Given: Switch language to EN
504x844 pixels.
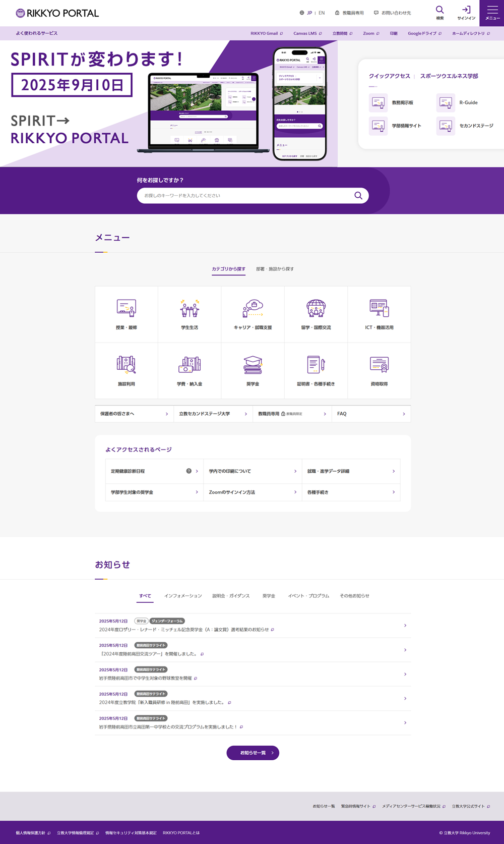Looking at the screenshot, I should (x=322, y=13).
